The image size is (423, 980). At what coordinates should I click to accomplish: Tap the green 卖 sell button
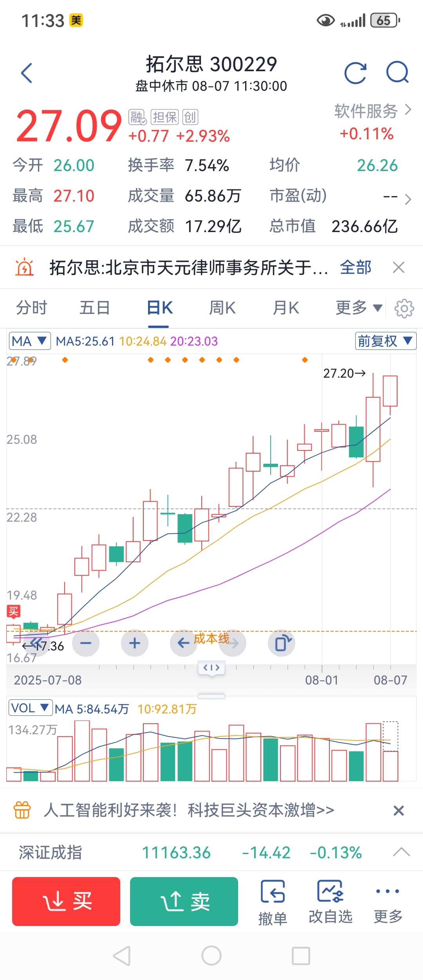click(x=184, y=901)
